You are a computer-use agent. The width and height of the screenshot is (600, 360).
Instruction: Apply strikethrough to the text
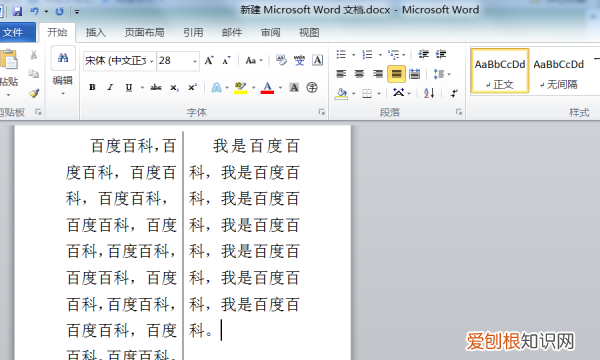(156, 88)
